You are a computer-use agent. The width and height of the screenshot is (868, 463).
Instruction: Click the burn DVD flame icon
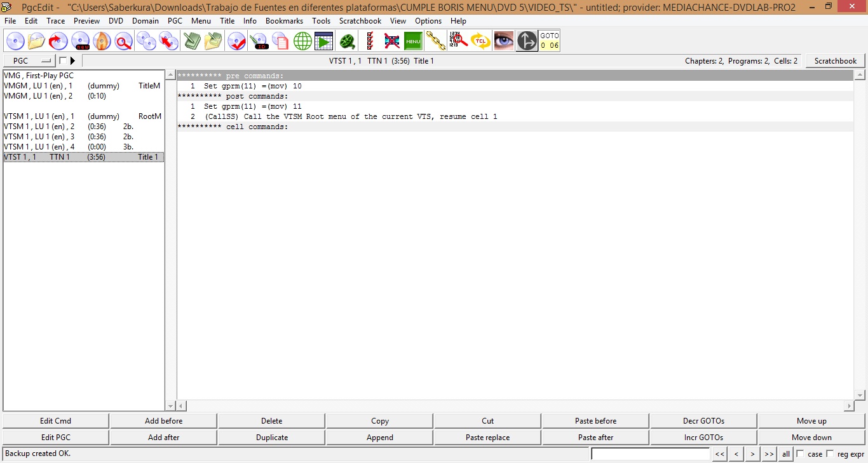[102, 41]
